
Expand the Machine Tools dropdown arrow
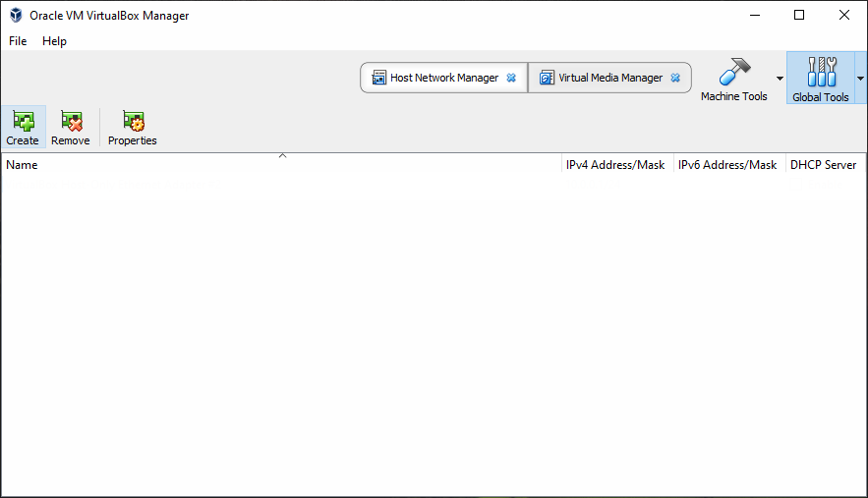(x=780, y=79)
